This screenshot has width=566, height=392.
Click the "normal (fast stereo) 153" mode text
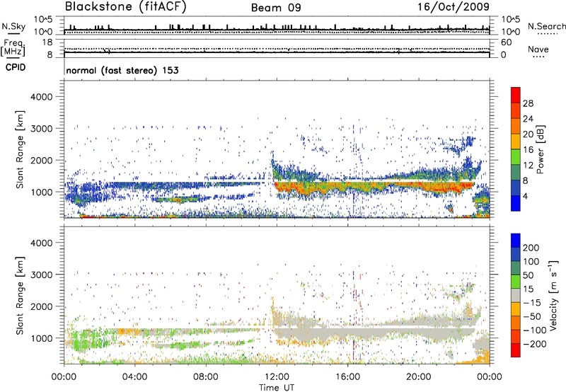pyautogui.click(x=122, y=70)
